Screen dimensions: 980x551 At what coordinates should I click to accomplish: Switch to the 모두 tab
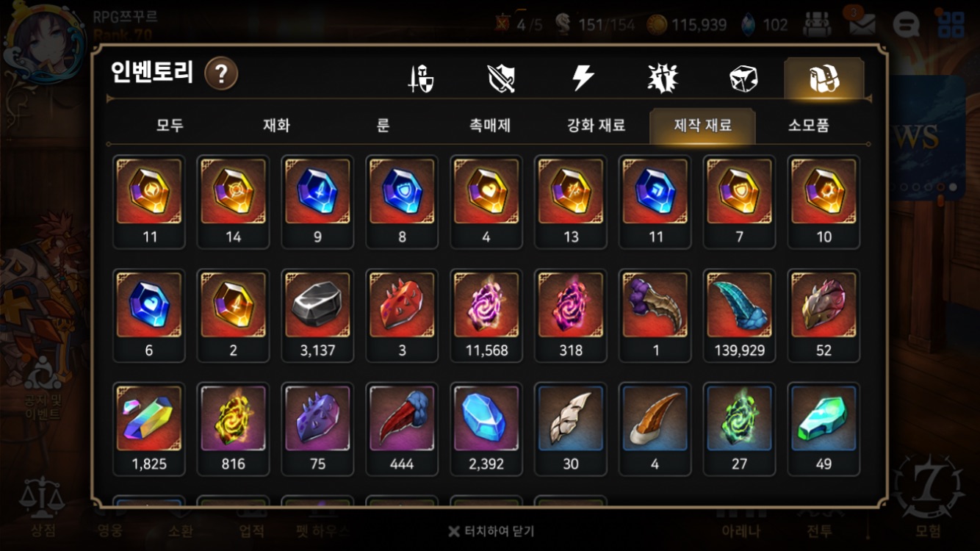[170, 126]
